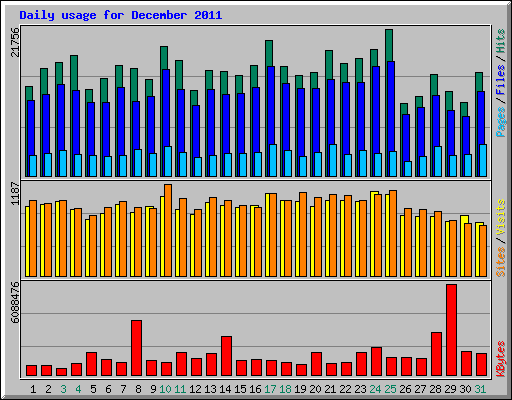Click day label '29' on the x-axis
The width and height of the screenshot is (512, 400).
[x=450, y=389]
